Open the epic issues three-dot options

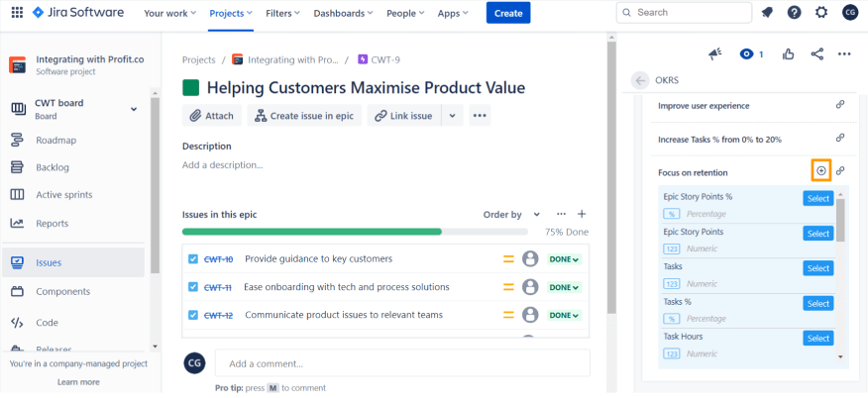click(x=561, y=214)
